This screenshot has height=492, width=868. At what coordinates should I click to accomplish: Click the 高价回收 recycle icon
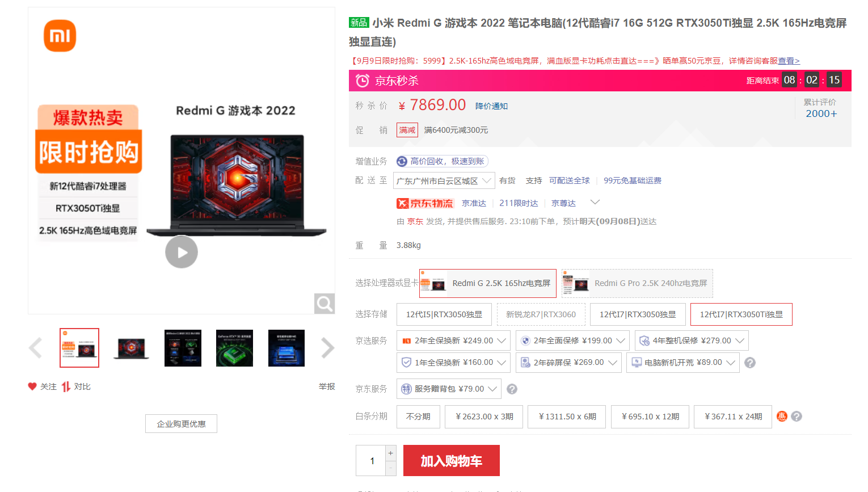(402, 161)
